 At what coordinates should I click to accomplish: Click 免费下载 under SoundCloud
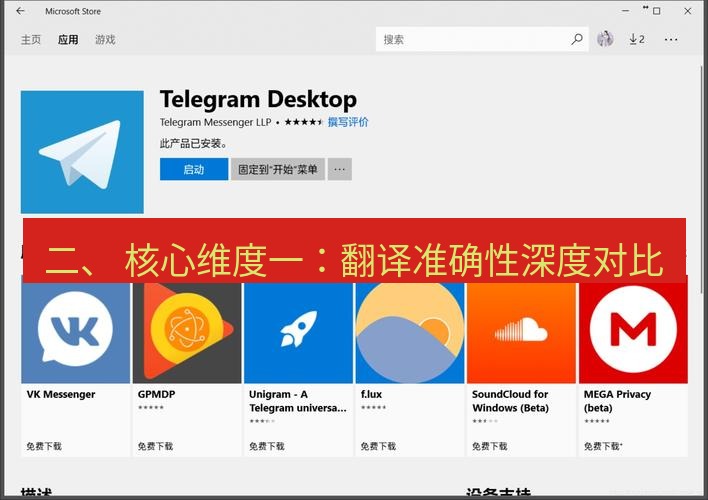490,446
